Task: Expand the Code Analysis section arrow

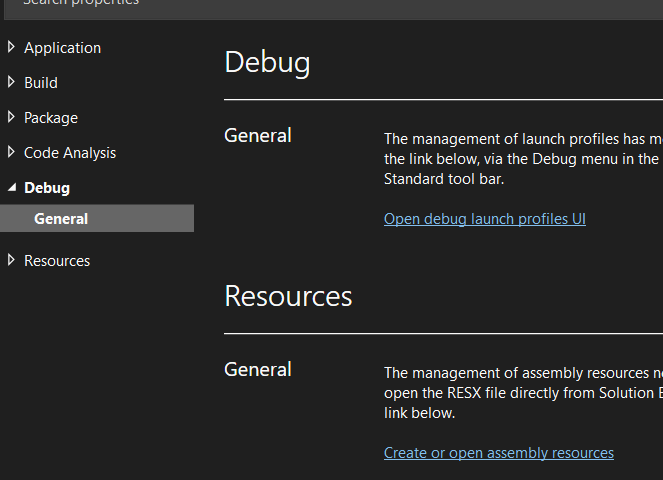Action: click(11, 152)
